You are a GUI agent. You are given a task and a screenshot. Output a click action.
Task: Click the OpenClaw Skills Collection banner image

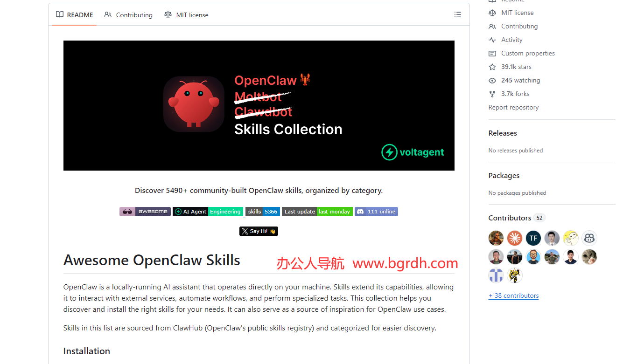[259, 105]
